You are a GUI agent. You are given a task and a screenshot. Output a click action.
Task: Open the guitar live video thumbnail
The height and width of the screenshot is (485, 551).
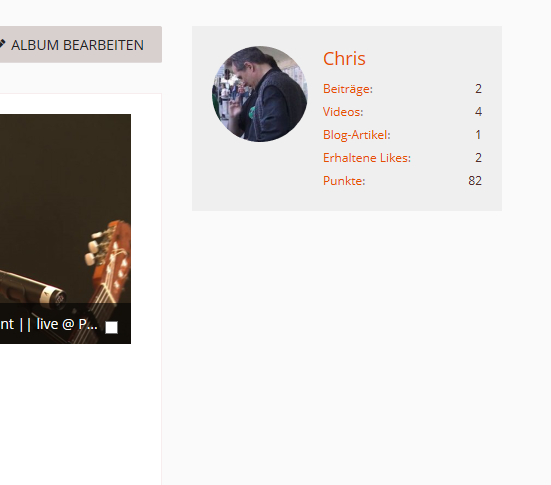[65, 229]
